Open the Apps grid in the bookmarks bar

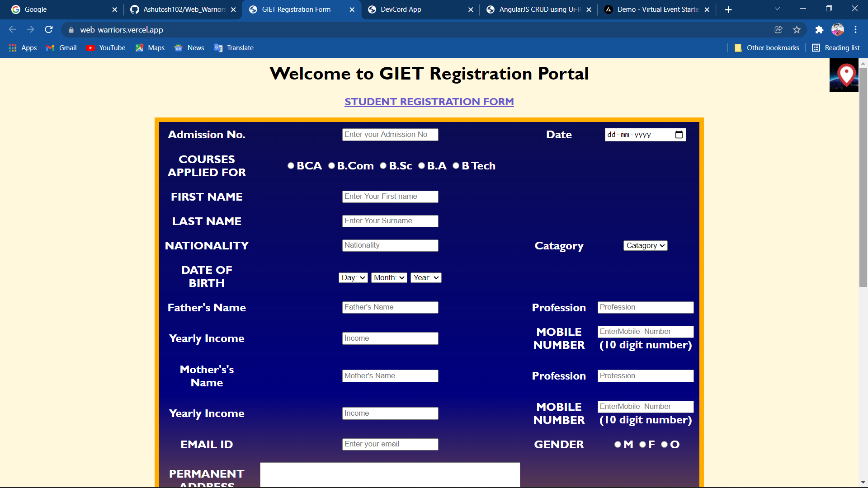point(23,48)
